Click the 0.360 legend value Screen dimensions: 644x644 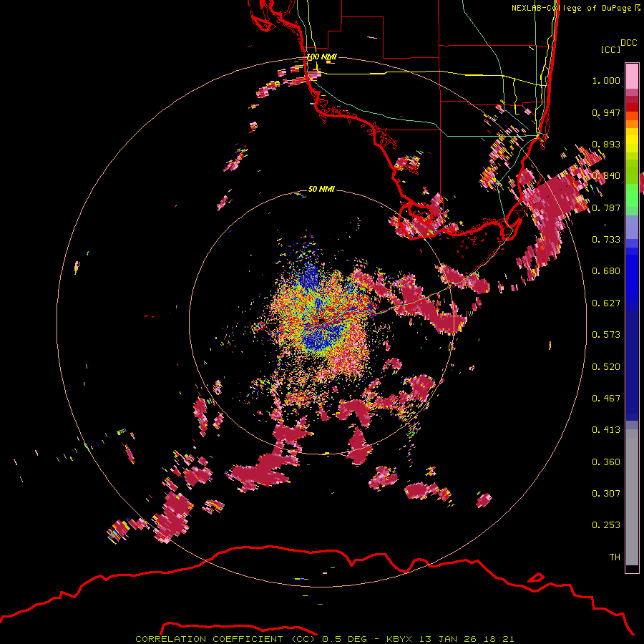coord(606,462)
